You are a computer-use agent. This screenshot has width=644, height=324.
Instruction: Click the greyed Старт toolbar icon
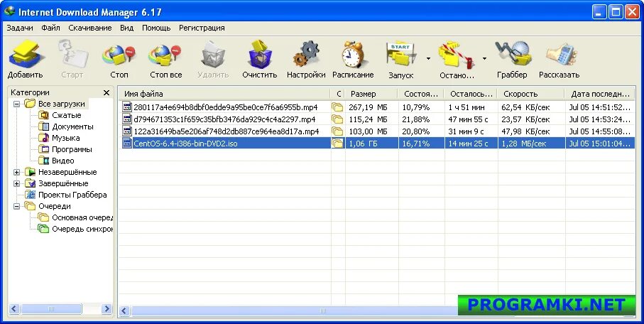72,54
